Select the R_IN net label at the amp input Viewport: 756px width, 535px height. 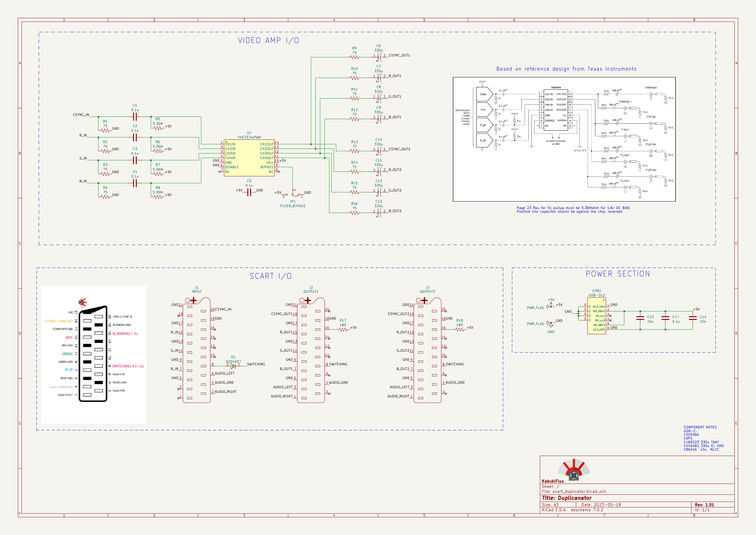pos(83,135)
